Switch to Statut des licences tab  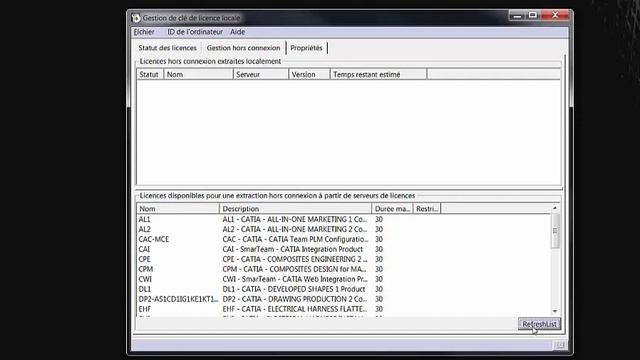coord(167,48)
